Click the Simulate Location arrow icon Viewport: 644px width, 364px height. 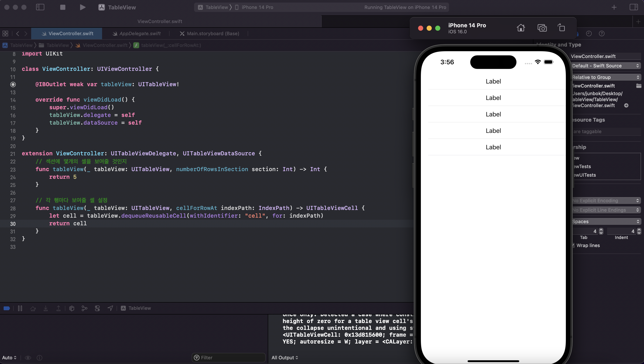point(110,308)
